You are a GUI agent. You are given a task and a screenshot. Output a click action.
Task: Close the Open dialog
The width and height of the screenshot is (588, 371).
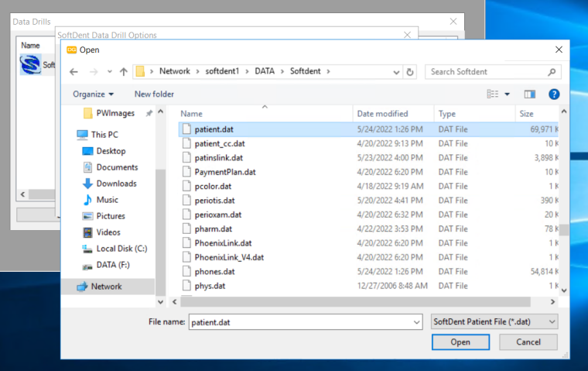[559, 50]
